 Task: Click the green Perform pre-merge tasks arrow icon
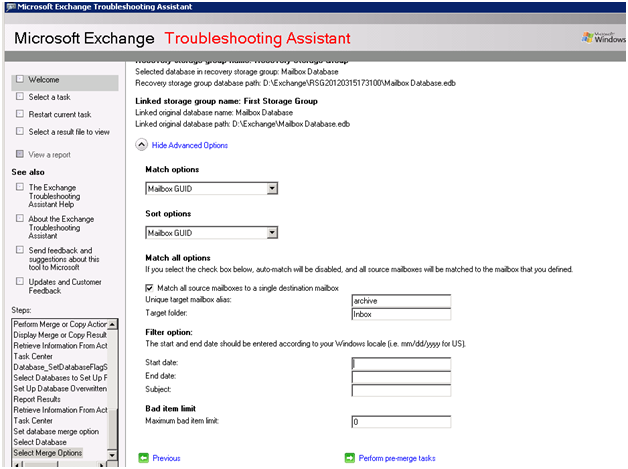point(350,458)
